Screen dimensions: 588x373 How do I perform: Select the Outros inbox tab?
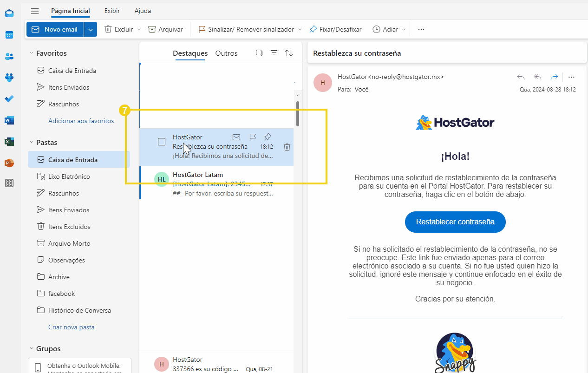pos(227,53)
